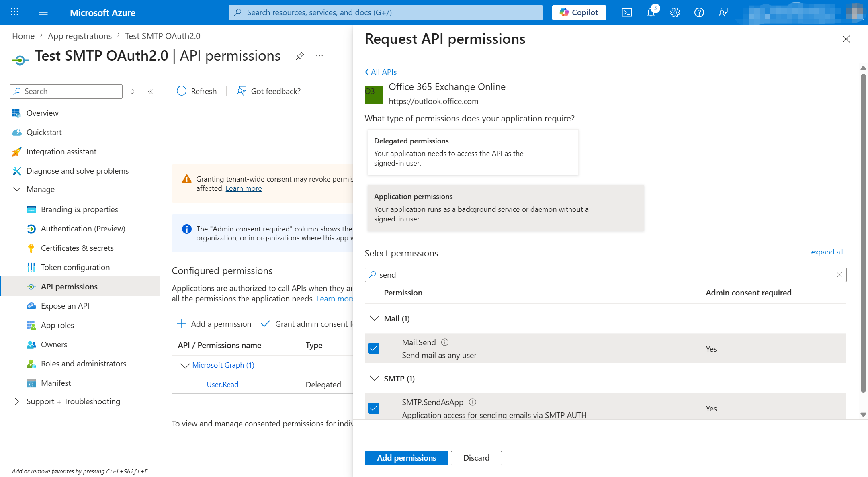The width and height of the screenshot is (868, 477).
Task: Go to Home breadcrumb
Action: 23,36
